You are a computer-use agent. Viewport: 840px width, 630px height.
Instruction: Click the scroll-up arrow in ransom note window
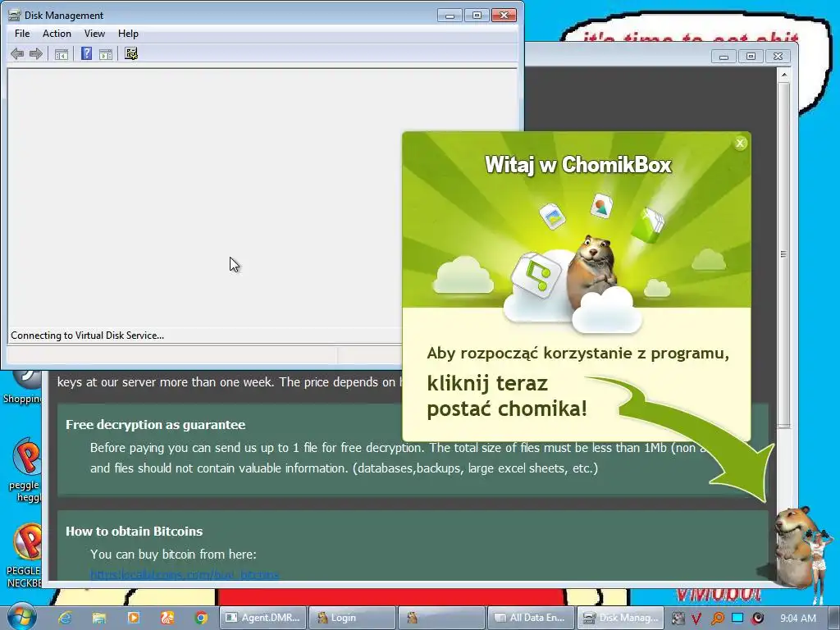click(x=783, y=75)
